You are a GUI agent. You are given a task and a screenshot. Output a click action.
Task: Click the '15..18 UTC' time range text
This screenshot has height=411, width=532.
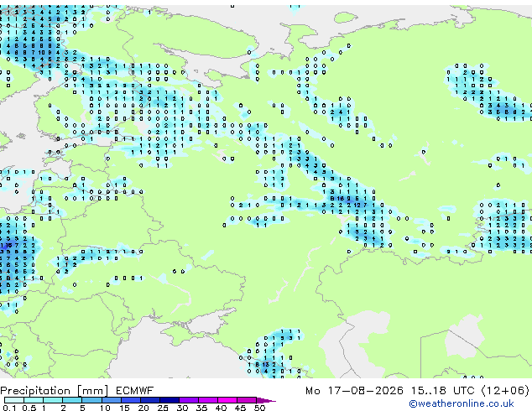click(442, 391)
